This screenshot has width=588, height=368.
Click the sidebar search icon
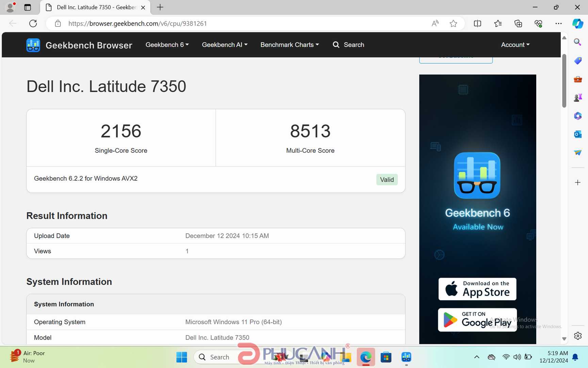tap(577, 42)
